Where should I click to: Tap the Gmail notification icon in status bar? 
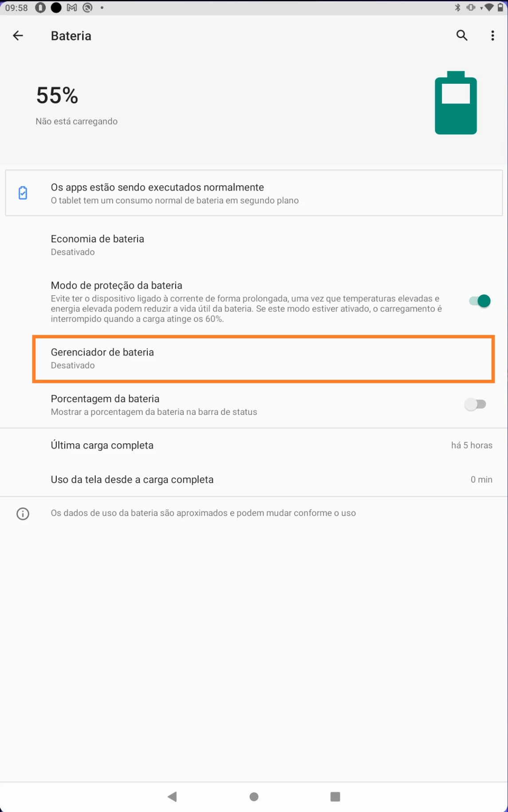[x=72, y=8]
